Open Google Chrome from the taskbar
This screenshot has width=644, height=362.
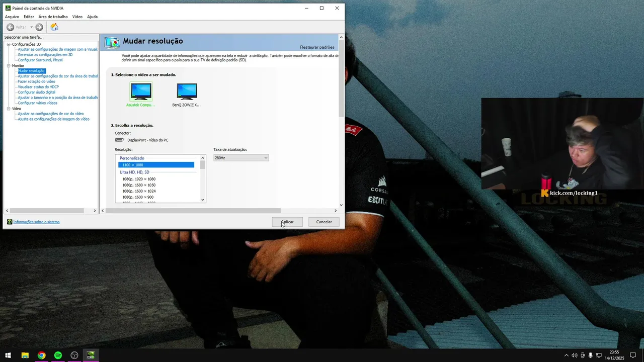(x=41, y=355)
